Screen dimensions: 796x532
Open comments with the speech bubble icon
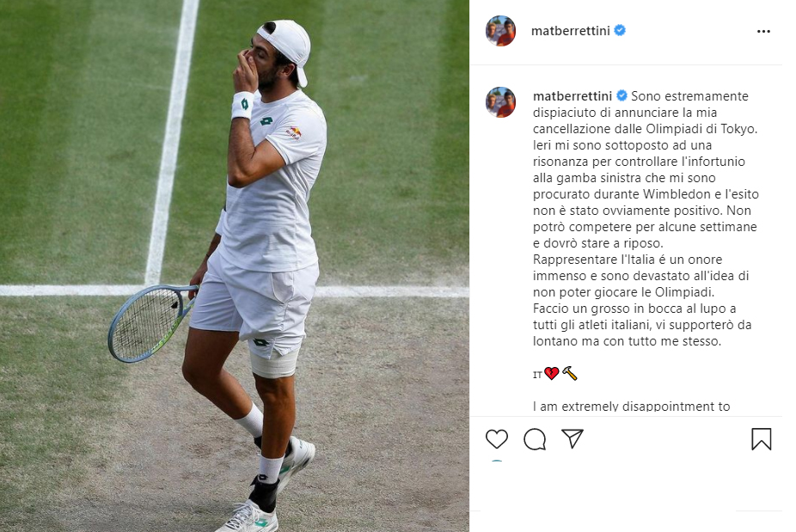pyautogui.click(x=535, y=439)
